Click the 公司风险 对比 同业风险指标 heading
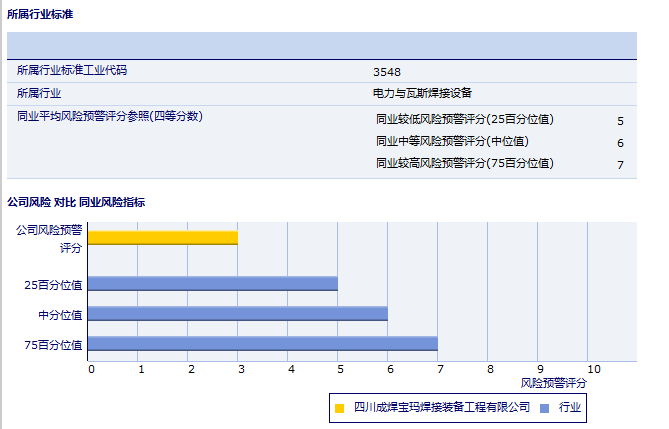Viewport: 669px width, 429px height. click(76, 202)
